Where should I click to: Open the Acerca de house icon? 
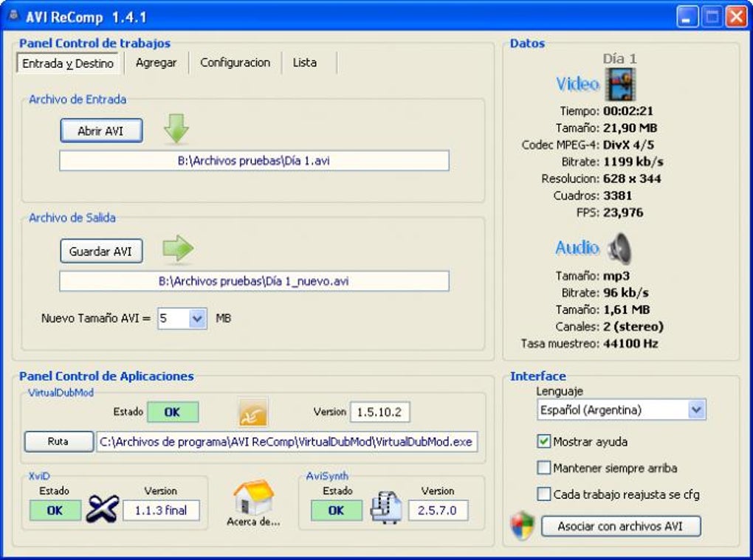(253, 497)
